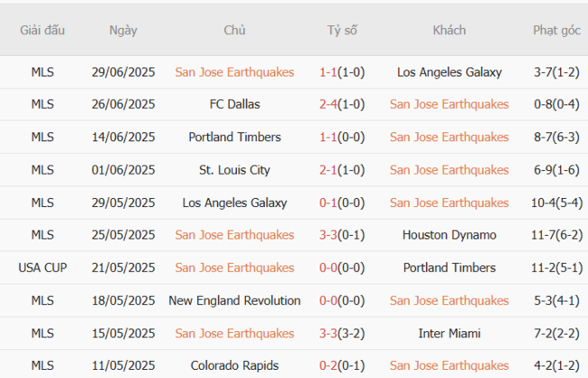The height and width of the screenshot is (378, 588).
Task: Open San Jose Earthquakes home team on 29/06/2025
Action: pos(234,72)
